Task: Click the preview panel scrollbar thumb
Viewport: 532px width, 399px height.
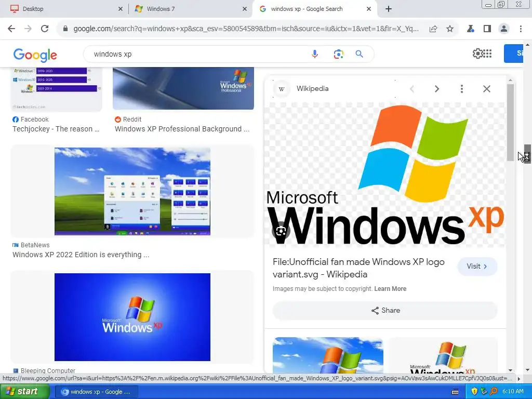Action: (x=510, y=122)
